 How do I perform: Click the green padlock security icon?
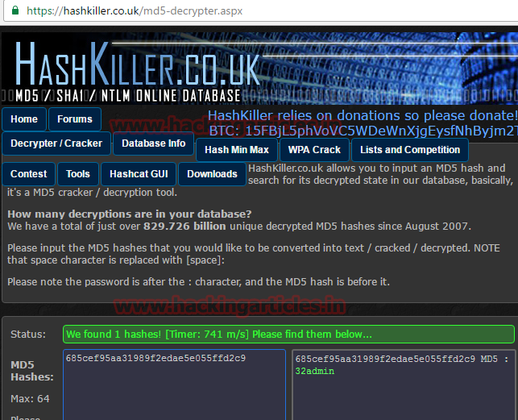[x=15, y=10]
